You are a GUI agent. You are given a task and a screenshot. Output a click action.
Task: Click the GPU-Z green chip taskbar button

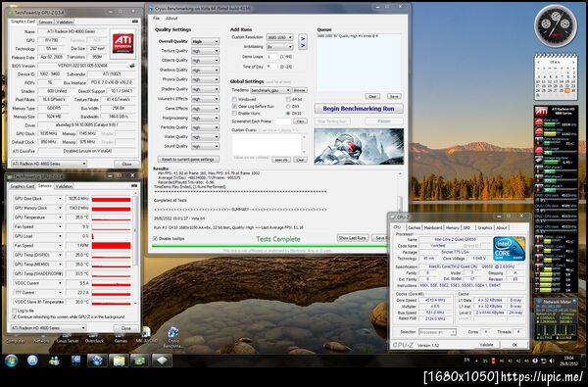tap(140, 361)
